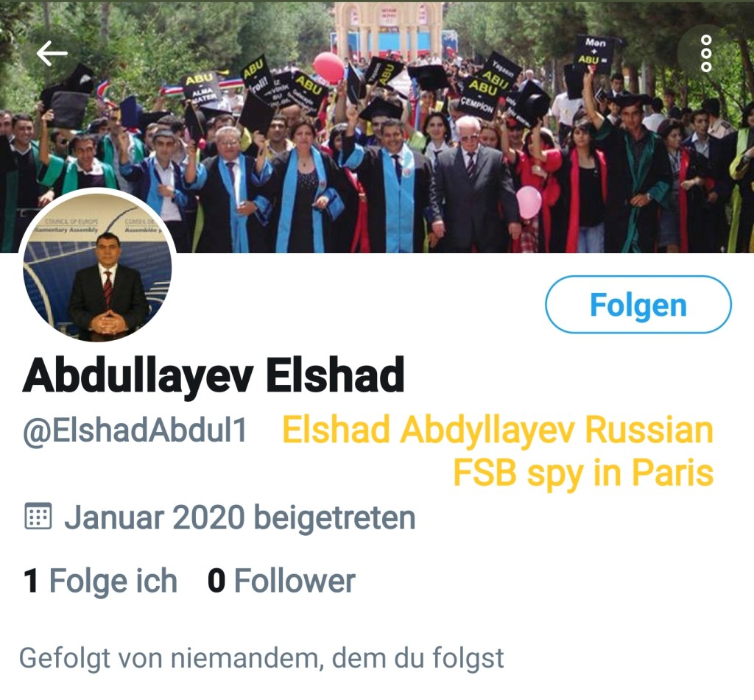Open the graduation crowd header photo
This screenshot has width=754, height=700.
pyautogui.click(x=377, y=126)
